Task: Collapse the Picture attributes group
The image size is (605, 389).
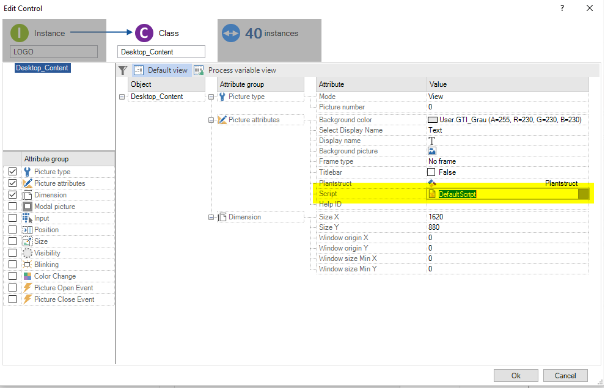Action: (x=211, y=120)
